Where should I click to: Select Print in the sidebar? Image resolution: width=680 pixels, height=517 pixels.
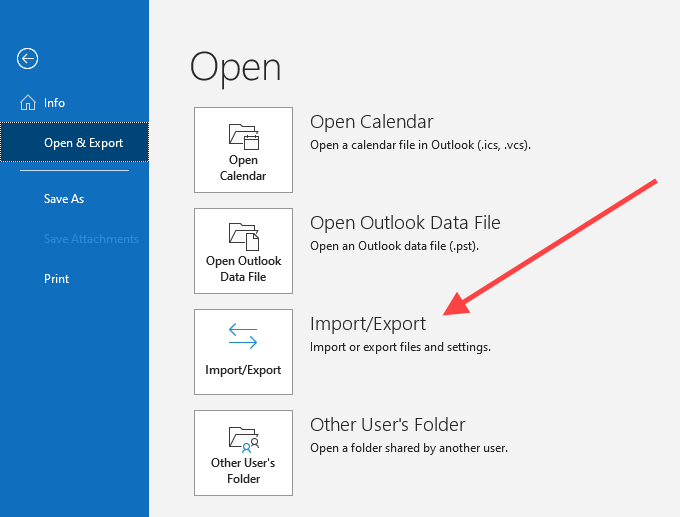(57, 279)
